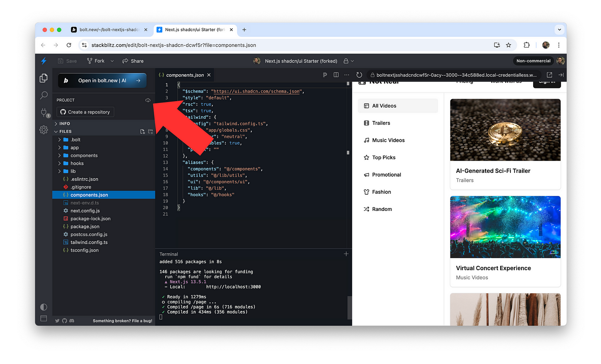Screen dimensions: 601x364
Task: Open the Discord icon in the footer
Action: tap(72, 321)
